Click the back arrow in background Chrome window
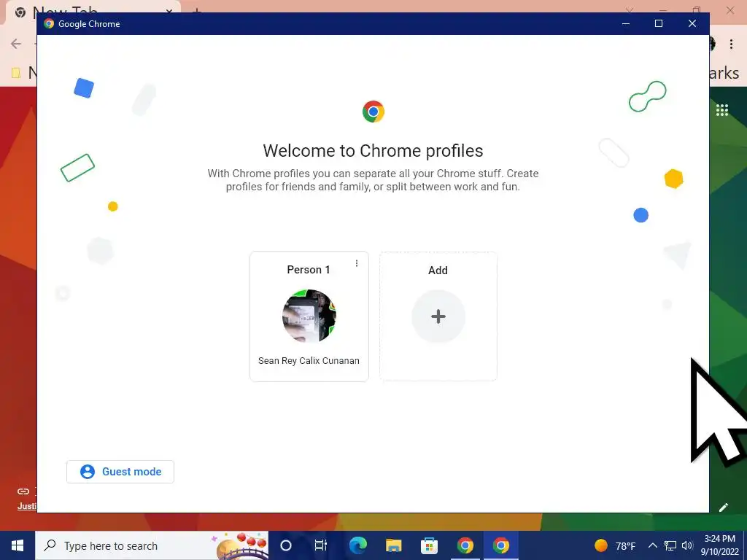This screenshot has width=747, height=560. point(16,44)
